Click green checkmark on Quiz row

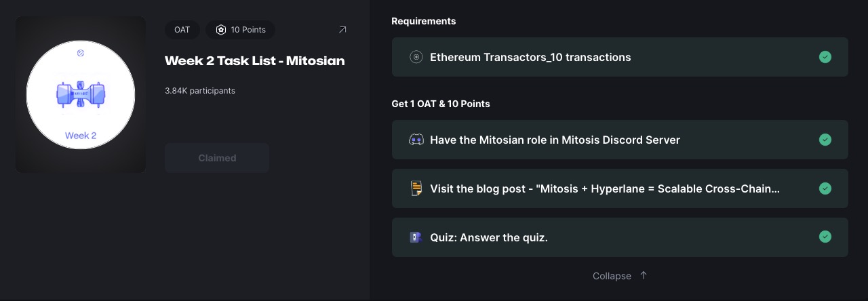[825, 237]
